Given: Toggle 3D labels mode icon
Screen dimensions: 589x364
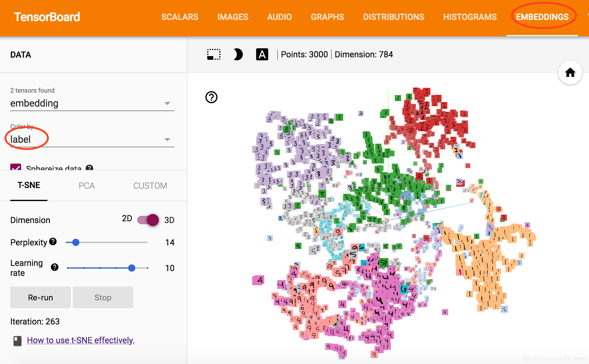Looking at the screenshot, I should pyautogui.click(x=262, y=55).
